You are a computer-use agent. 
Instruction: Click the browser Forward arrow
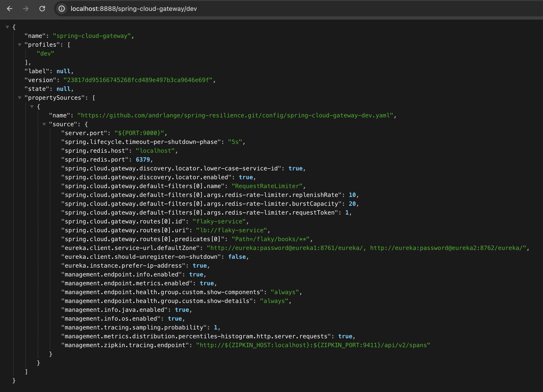click(26, 9)
